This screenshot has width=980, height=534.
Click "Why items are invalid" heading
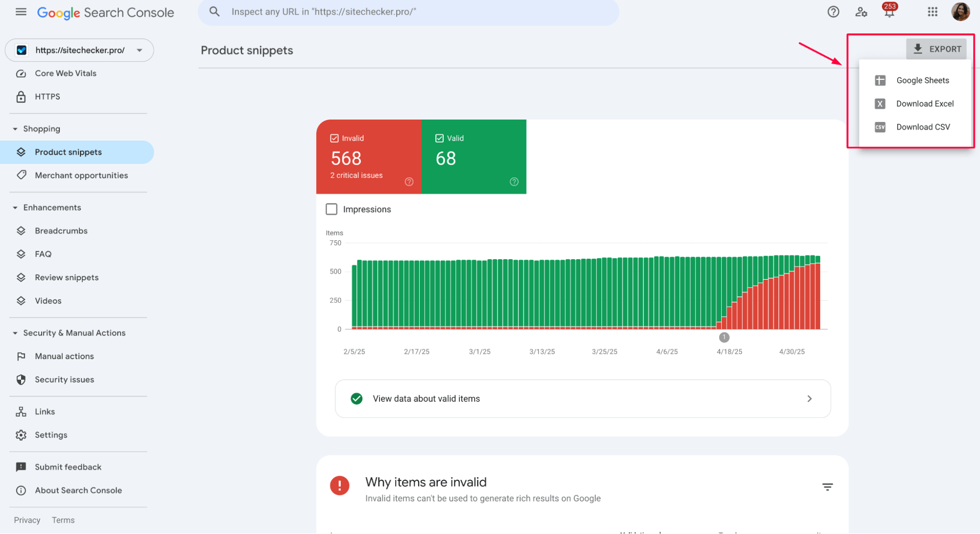tap(426, 483)
